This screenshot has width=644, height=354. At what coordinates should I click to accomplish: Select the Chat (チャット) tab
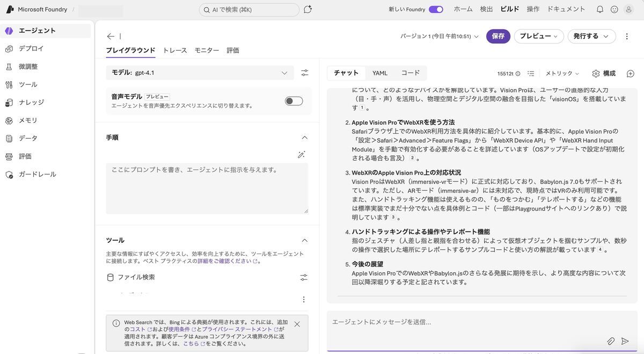click(346, 73)
